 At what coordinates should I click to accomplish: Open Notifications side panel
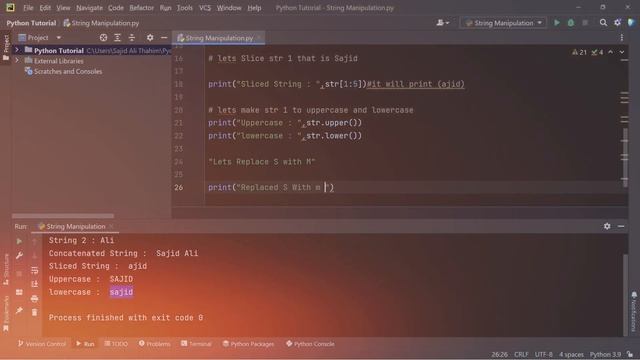[x=634, y=311]
